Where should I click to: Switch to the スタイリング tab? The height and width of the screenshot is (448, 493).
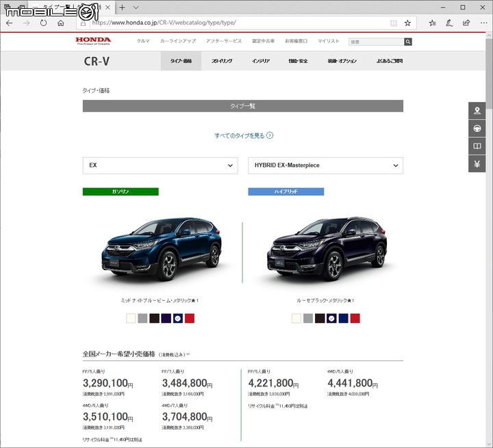tap(222, 61)
